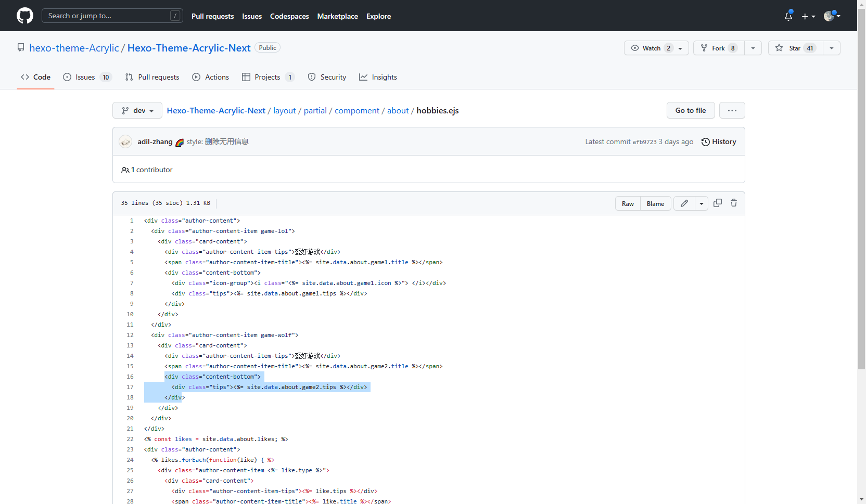Click the Public visibility badge

click(x=268, y=47)
